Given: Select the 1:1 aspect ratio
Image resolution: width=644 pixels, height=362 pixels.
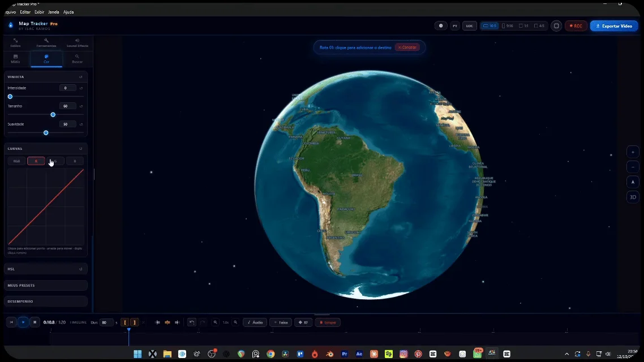Looking at the screenshot, I should (523, 25).
